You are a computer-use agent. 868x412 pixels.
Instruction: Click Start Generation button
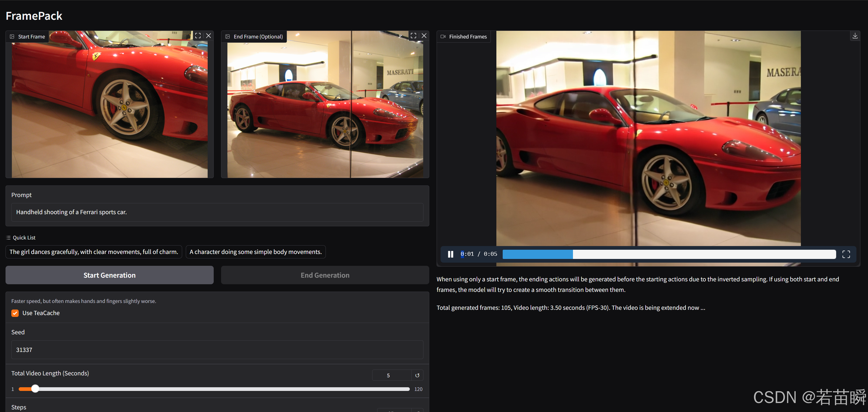click(109, 275)
